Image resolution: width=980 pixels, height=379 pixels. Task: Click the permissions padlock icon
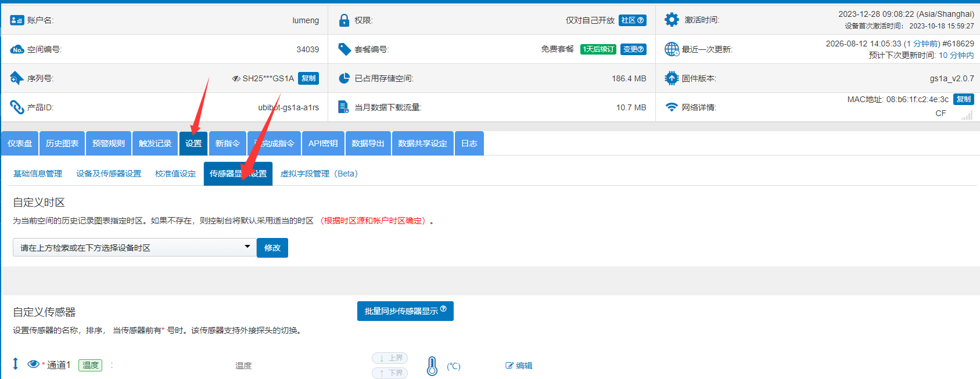pos(344,20)
